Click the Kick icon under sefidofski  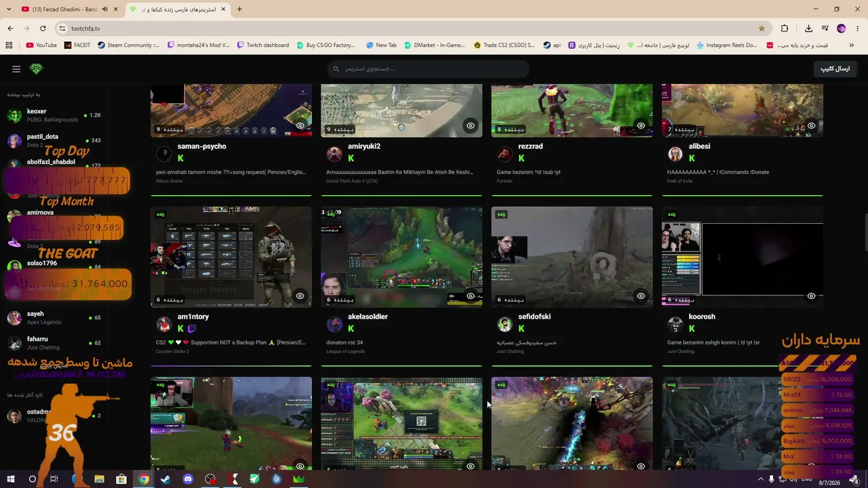(x=521, y=328)
